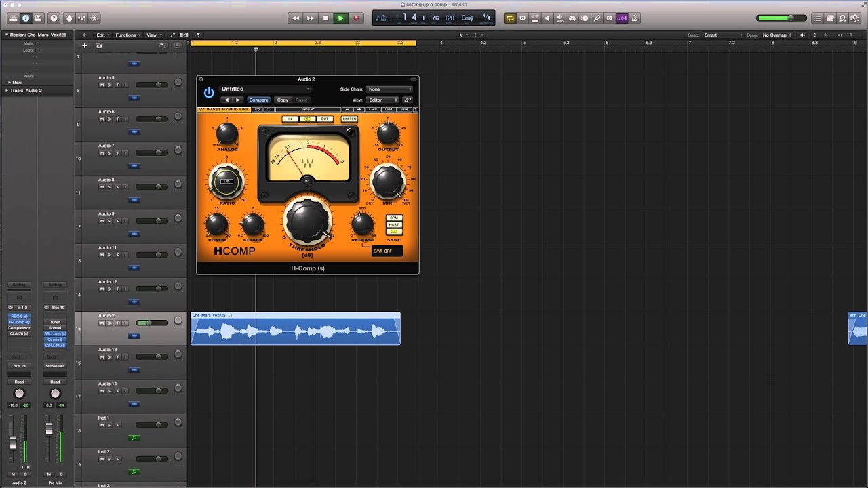Open the Quick Help question mark button
Image resolution: width=868 pixels, height=488 pixels.
[x=54, y=18]
